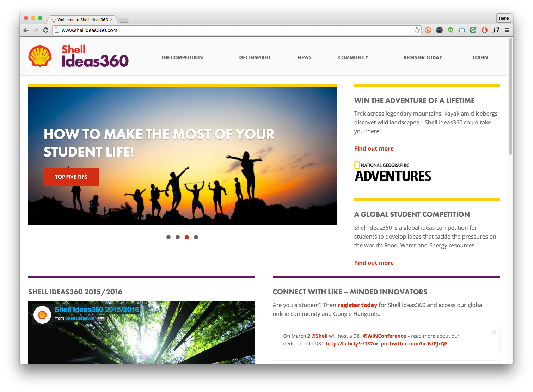This screenshot has height=392, width=533.
Task: Click the hero headline about student life
Action: click(159, 143)
